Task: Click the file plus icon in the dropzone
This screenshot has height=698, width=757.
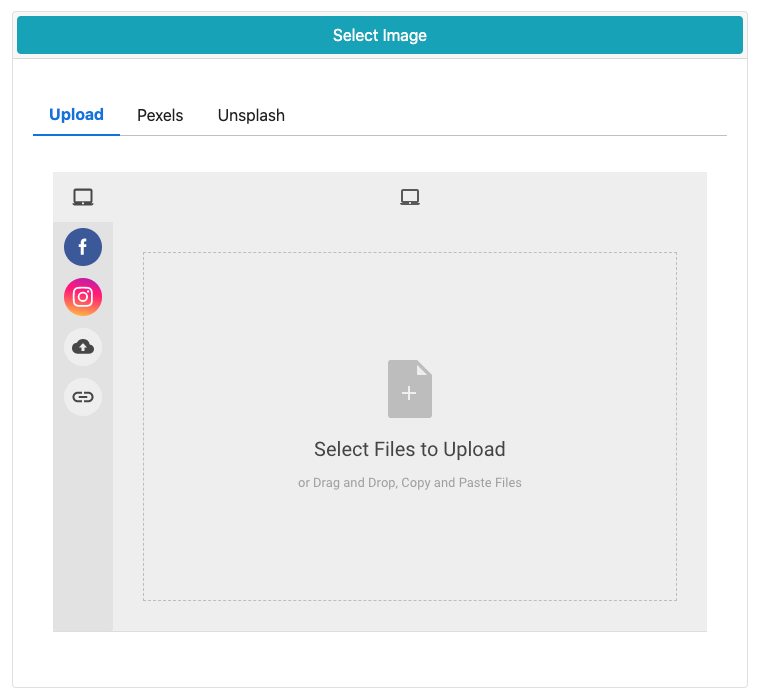Action: click(410, 389)
